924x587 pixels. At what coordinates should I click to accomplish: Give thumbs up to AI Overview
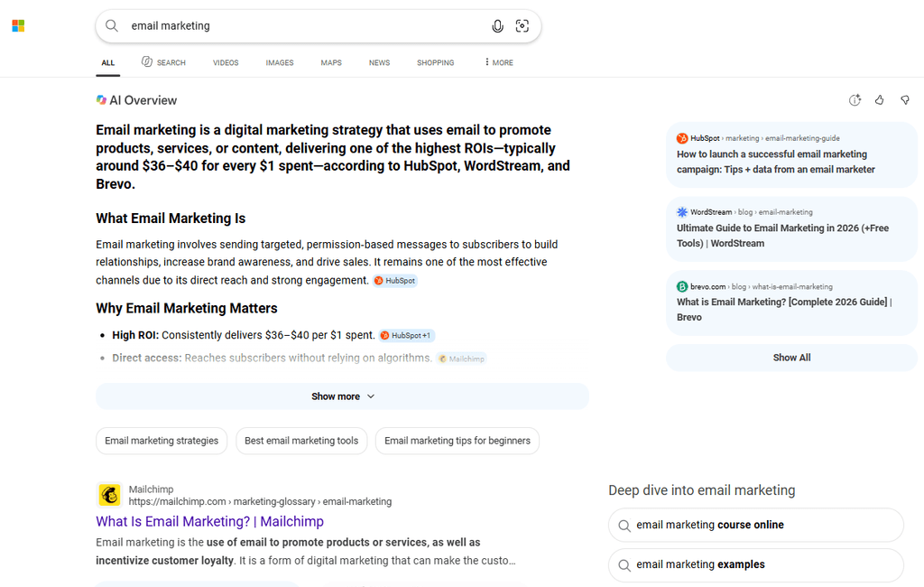click(879, 100)
